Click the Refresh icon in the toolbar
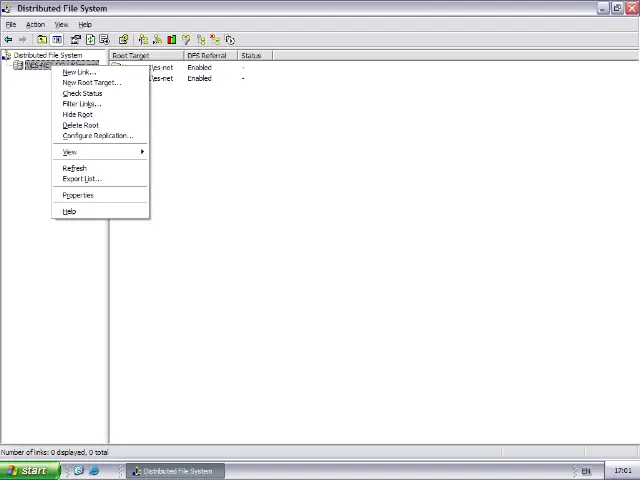The image size is (640, 480). 90,40
